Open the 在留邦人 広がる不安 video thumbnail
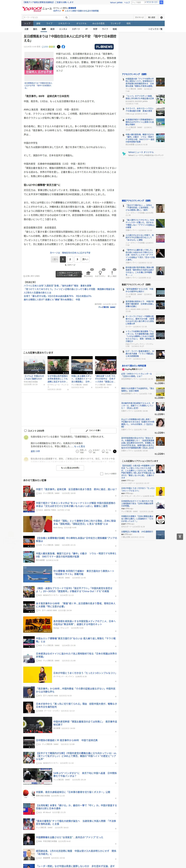 coord(39,66)
